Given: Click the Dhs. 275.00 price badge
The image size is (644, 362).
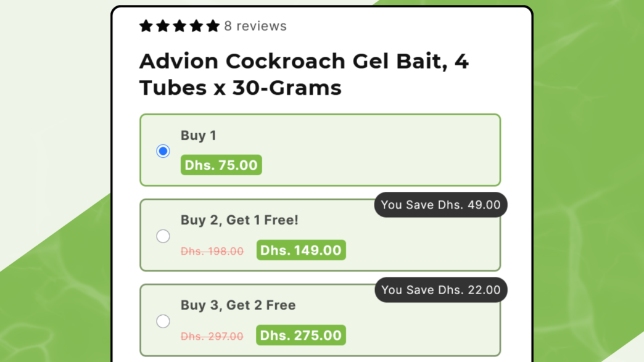Looking at the screenshot, I should (x=300, y=335).
